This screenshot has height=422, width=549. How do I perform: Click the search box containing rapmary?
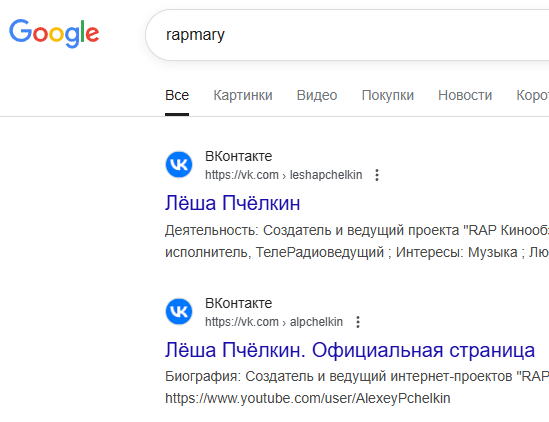pyautogui.click(x=347, y=35)
